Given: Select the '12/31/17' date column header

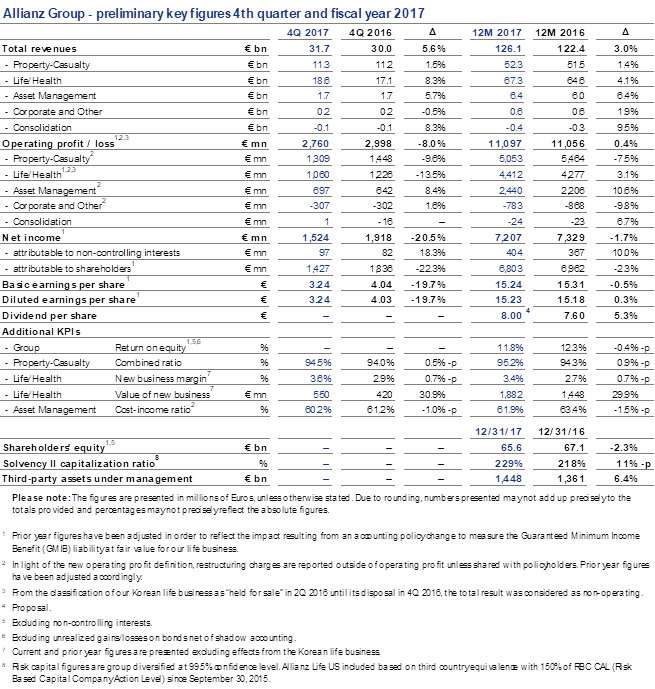Looking at the screenshot, I should [498, 432].
